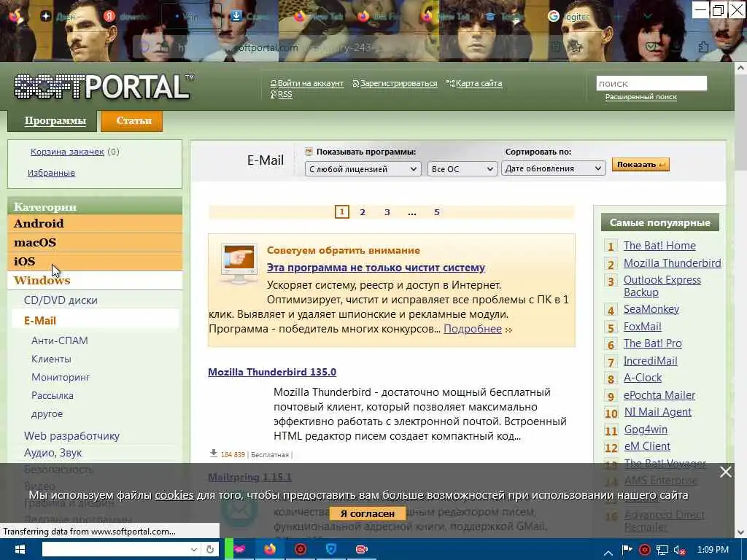
Task: Open Gpg4win in the popular list
Action: 646,429
